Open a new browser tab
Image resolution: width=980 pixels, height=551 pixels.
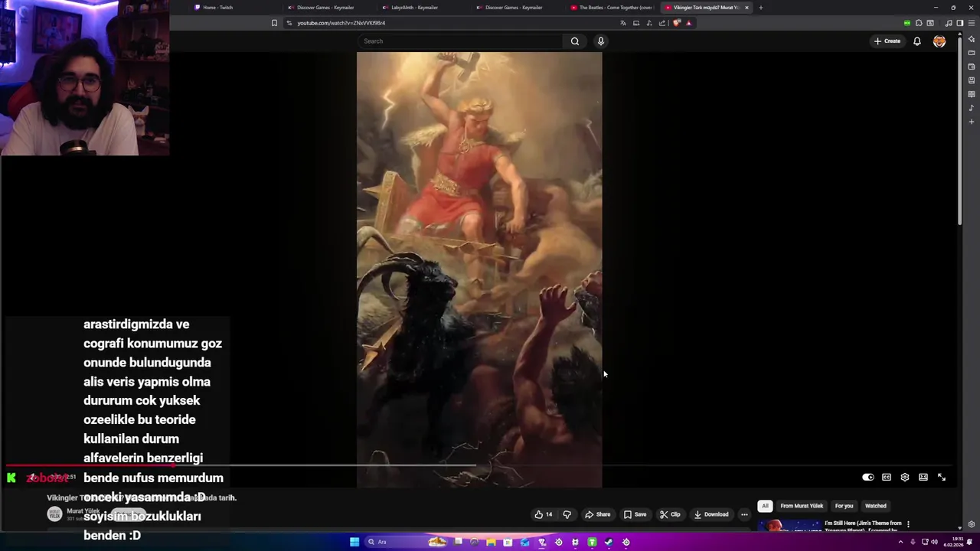[x=760, y=8]
